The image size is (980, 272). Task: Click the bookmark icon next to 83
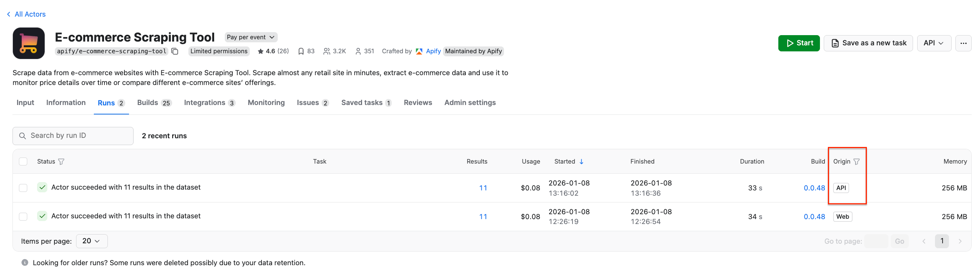point(300,51)
